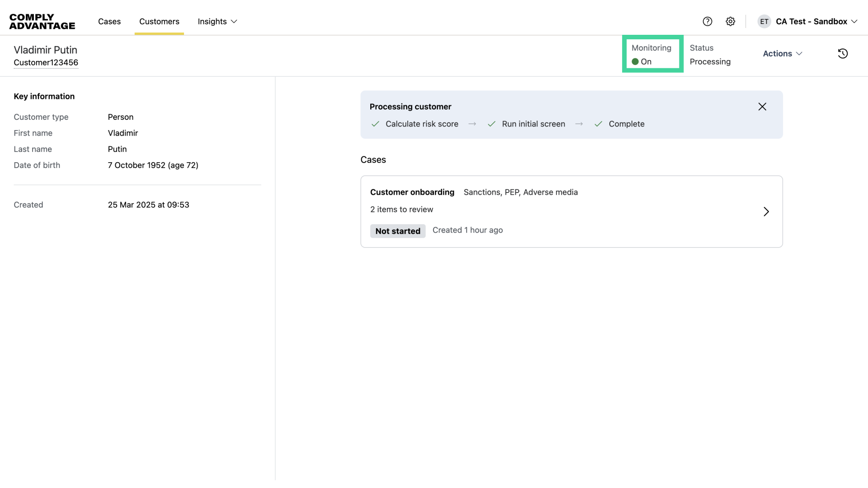
Task: Open the Customer123456 link
Action: pos(46,62)
